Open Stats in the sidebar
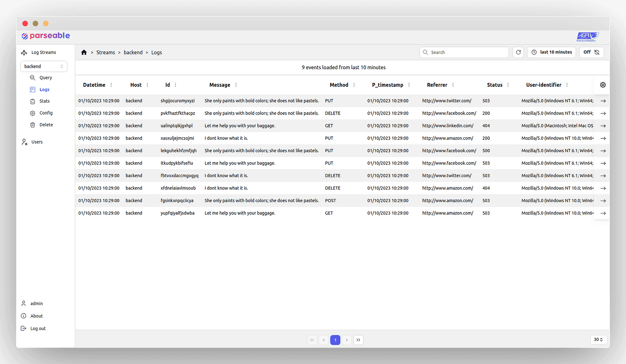The image size is (626, 364). [x=40, y=101]
